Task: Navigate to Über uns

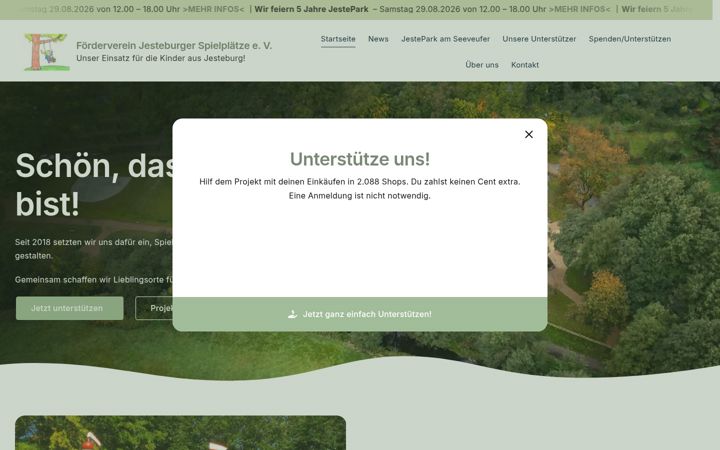Action: pos(482,65)
